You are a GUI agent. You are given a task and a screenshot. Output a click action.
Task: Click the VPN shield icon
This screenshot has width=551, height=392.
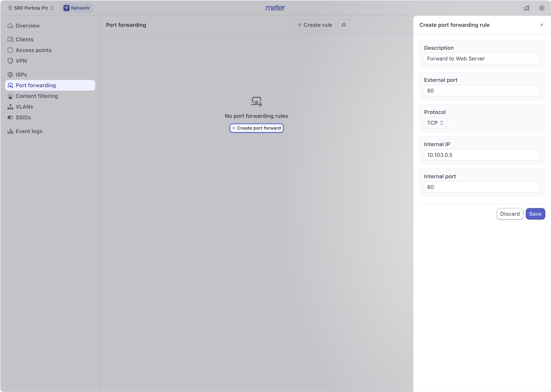(10, 61)
